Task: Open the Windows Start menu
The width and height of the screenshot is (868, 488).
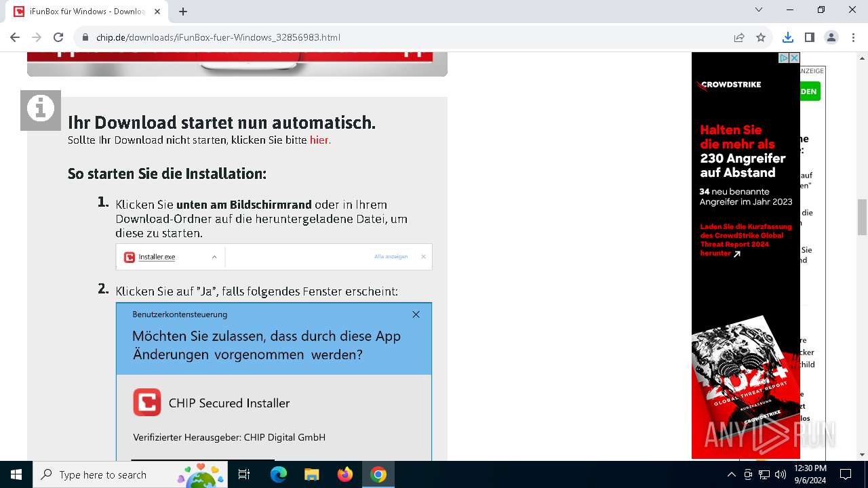Action: tap(16, 474)
